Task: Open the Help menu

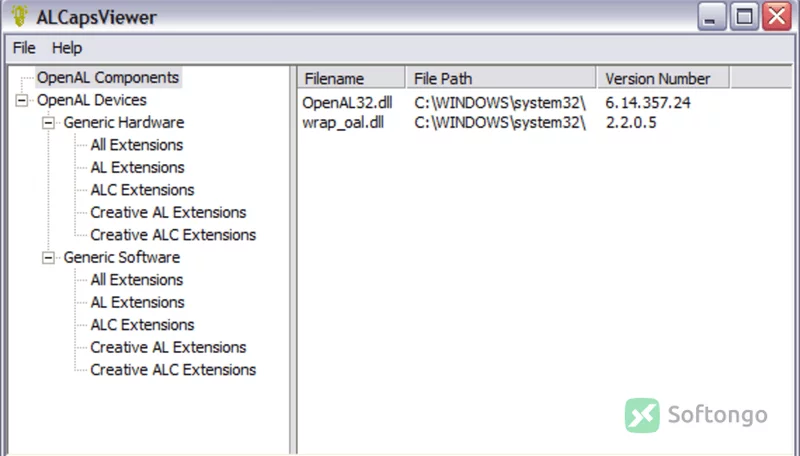Action: click(67, 48)
